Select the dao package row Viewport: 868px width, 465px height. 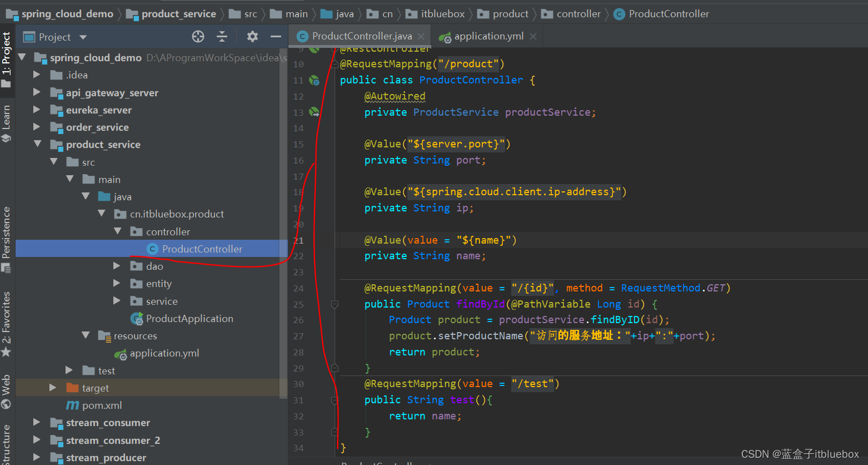[151, 266]
